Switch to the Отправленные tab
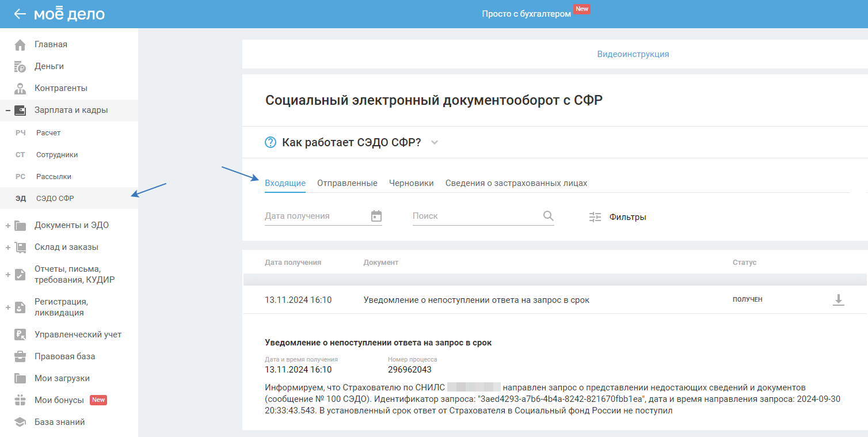The width and height of the screenshot is (868, 437). coord(347,183)
